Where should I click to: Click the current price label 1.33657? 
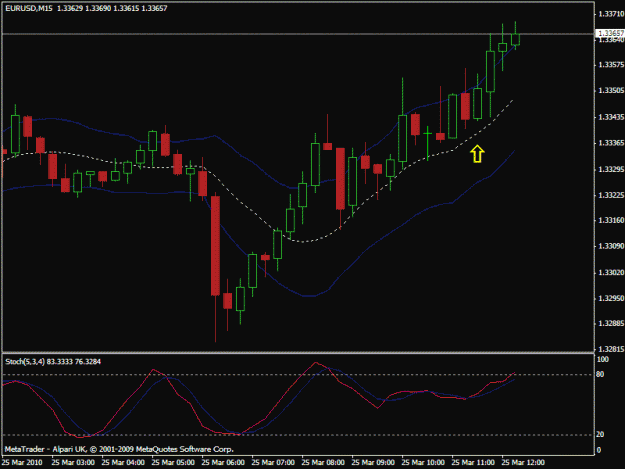[x=611, y=33]
